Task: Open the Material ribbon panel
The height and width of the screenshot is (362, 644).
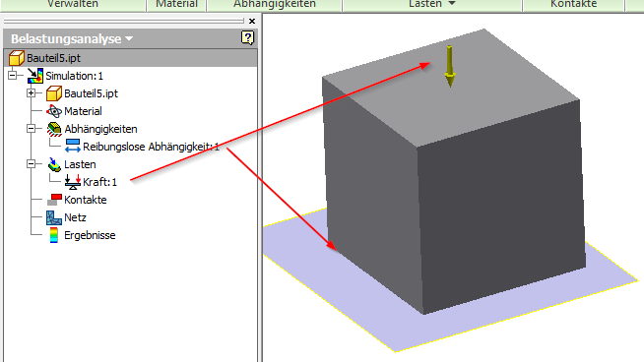Action: point(176,4)
